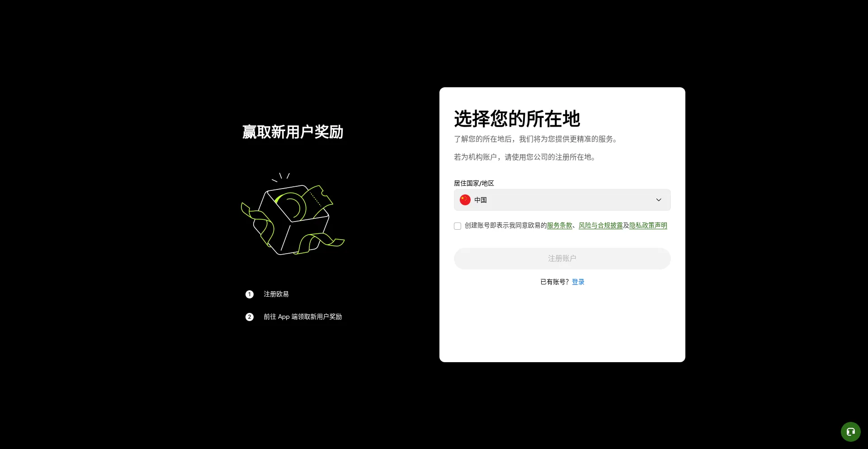Image resolution: width=868 pixels, height=449 pixels.
Task: Click the gift box illustration
Action: 292,213
